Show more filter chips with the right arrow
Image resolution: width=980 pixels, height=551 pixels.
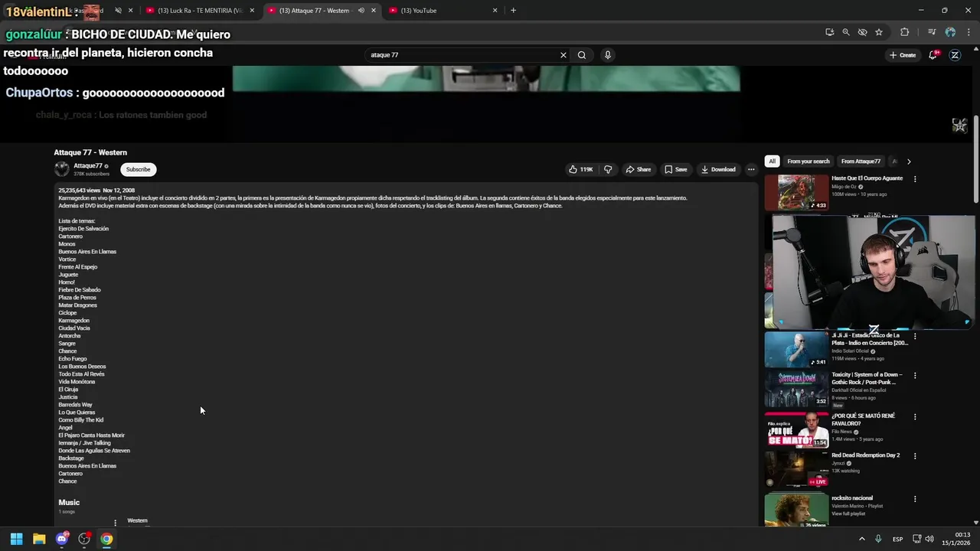click(x=909, y=161)
